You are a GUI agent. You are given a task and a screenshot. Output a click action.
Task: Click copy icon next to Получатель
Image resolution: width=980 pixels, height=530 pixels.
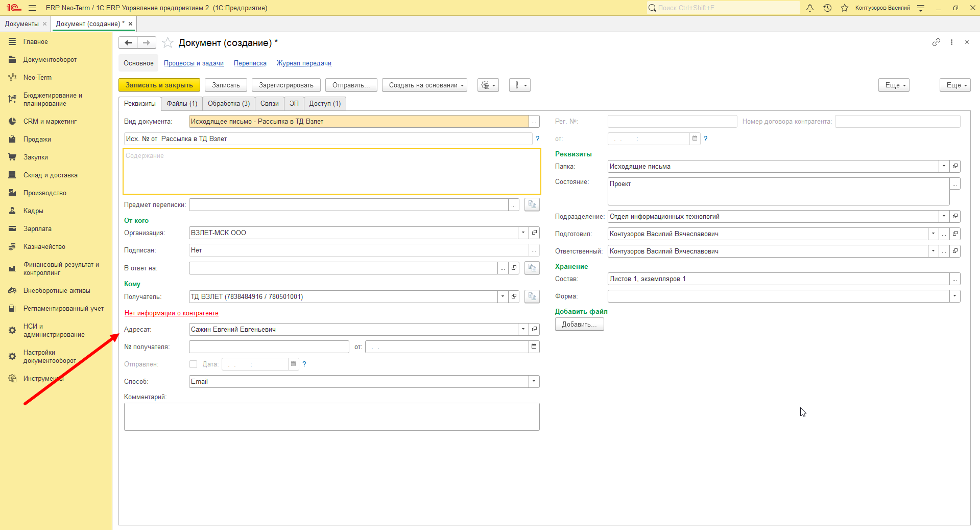(x=532, y=296)
